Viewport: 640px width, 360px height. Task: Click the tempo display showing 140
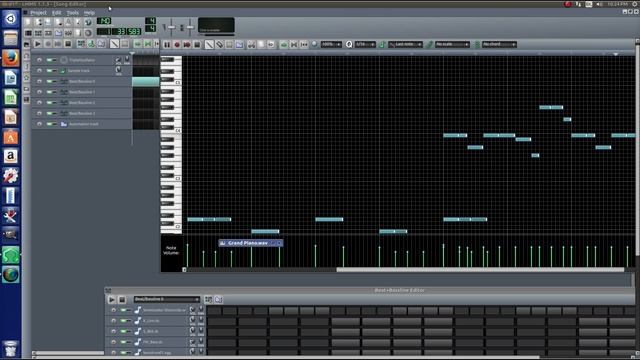(104, 21)
